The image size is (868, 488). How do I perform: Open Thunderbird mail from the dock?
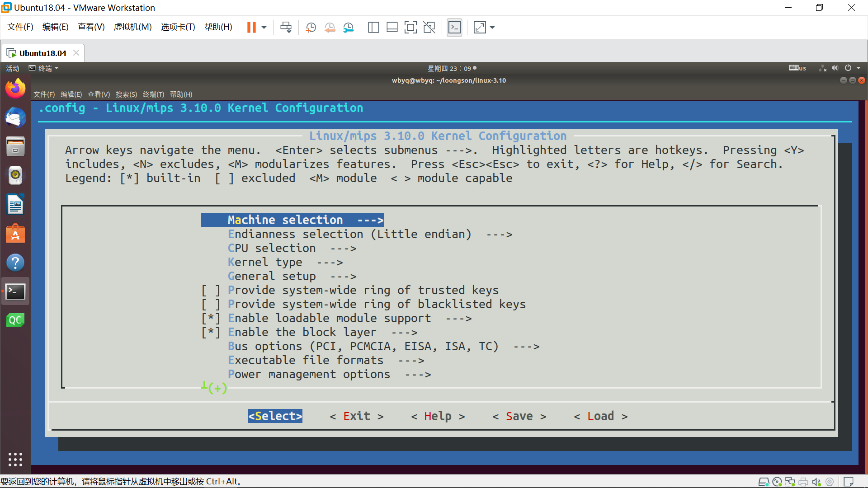tap(15, 118)
